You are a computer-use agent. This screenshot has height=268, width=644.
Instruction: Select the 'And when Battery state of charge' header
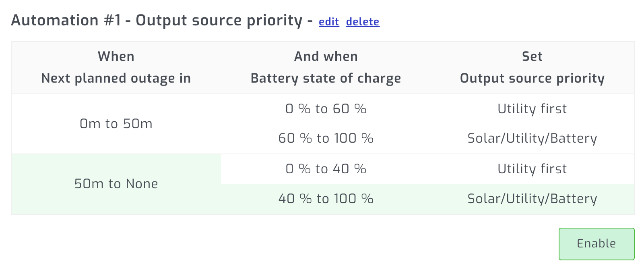[326, 67]
